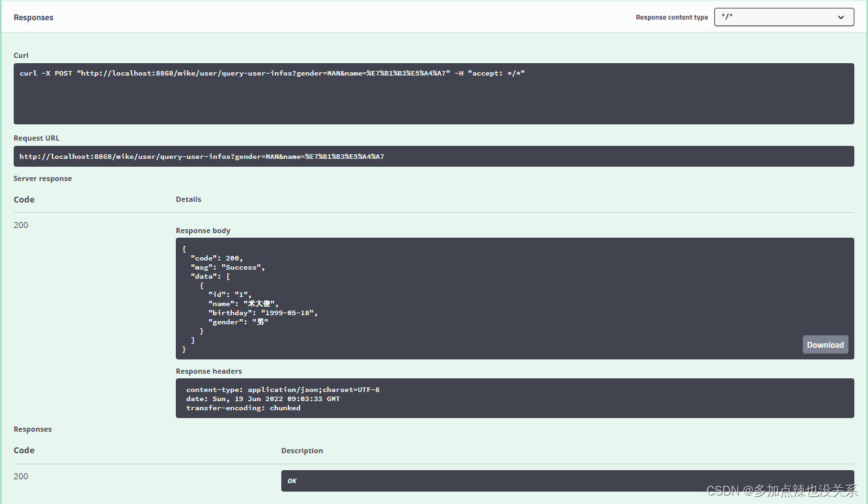Click the Download button in response body
This screenshot has width=868, height=504.
coord(825,345)
